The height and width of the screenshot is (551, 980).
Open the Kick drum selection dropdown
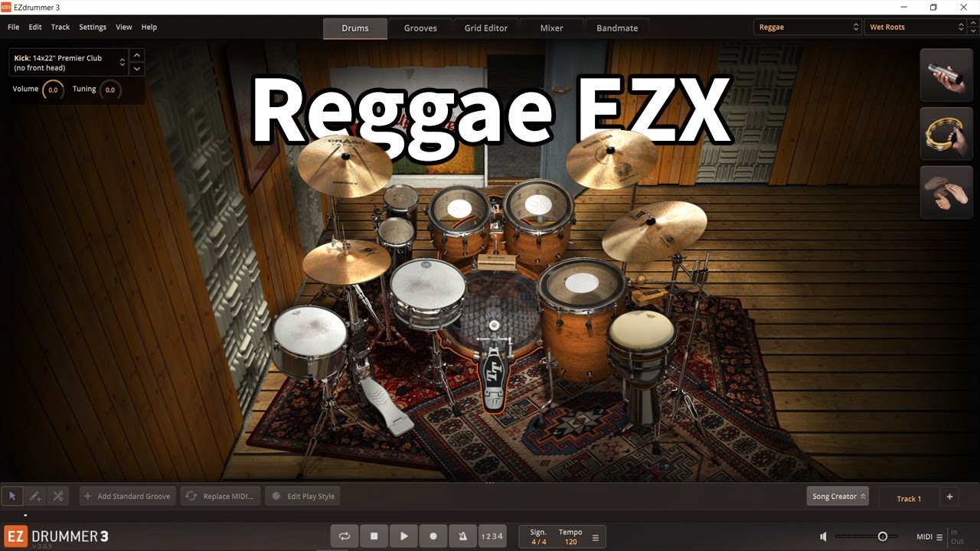click(x=69, y=63)
